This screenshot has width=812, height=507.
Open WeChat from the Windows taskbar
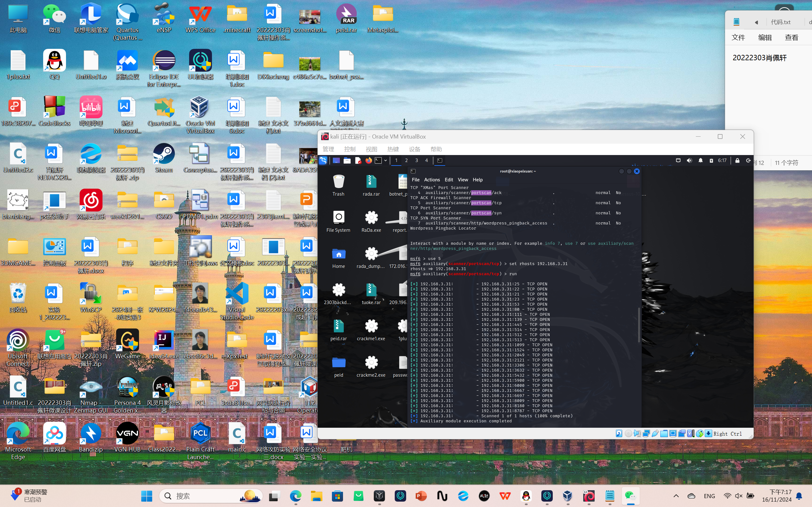[x=630, y=496]
